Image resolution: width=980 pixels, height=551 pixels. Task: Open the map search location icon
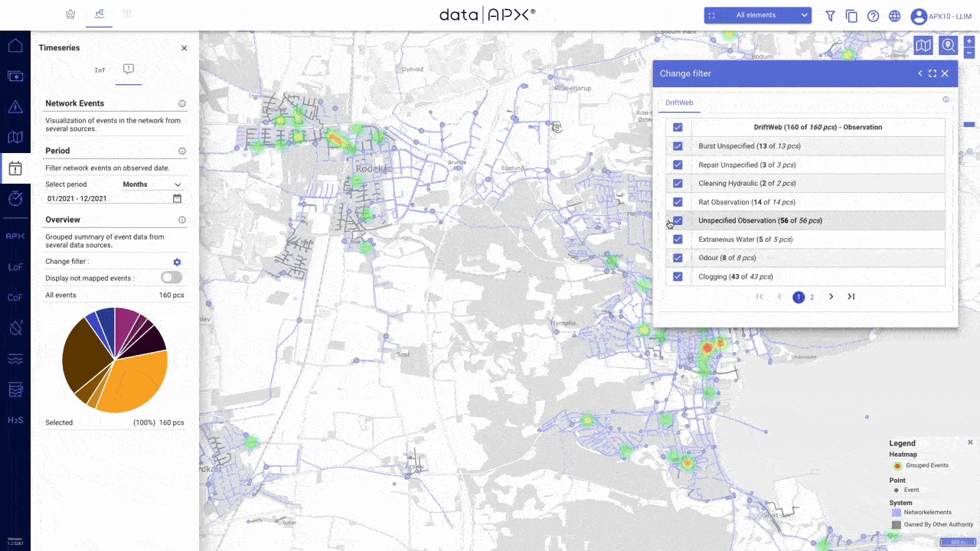coord(948,46)
